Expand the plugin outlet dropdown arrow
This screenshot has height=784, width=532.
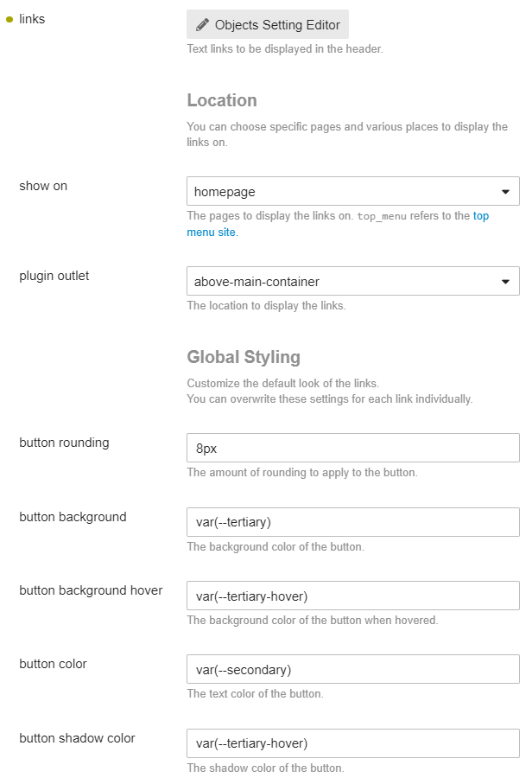(505, 282)
